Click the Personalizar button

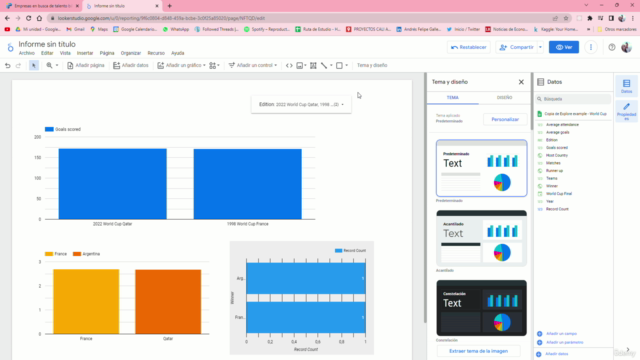(x=505, y=120)
